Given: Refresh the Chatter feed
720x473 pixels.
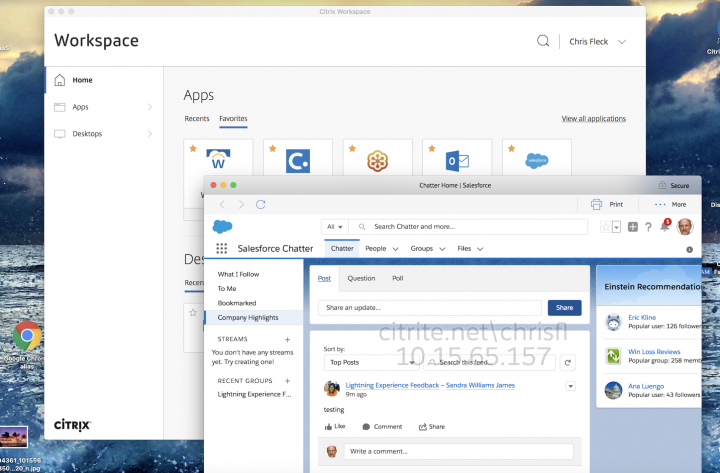Looking at the screenshot, I should (568, 363).
